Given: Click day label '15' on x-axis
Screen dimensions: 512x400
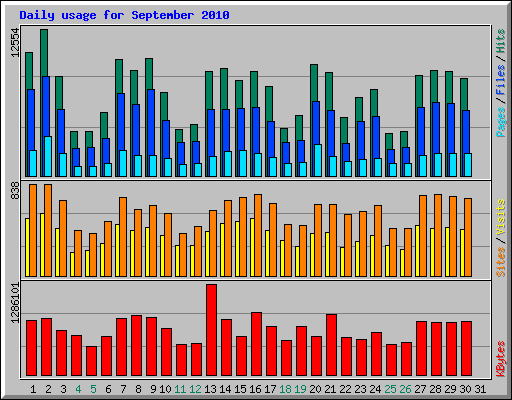Looking at the screenshot, I should (x=240, y=389).
